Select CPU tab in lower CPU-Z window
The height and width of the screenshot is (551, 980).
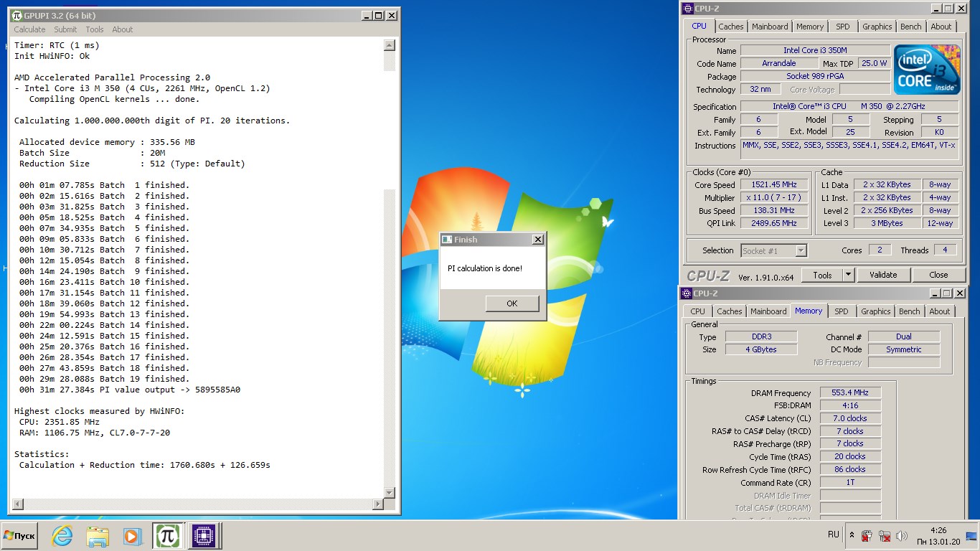[697, 311]
